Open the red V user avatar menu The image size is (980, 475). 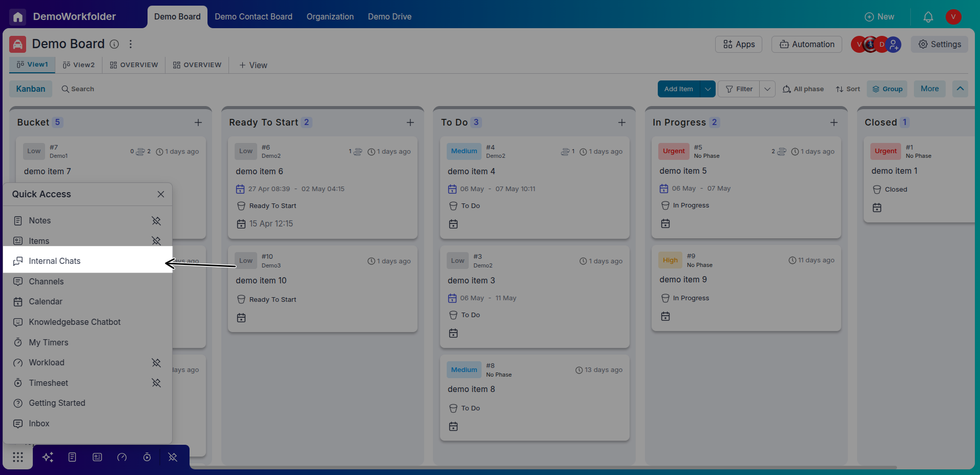(x=953, y=17)
